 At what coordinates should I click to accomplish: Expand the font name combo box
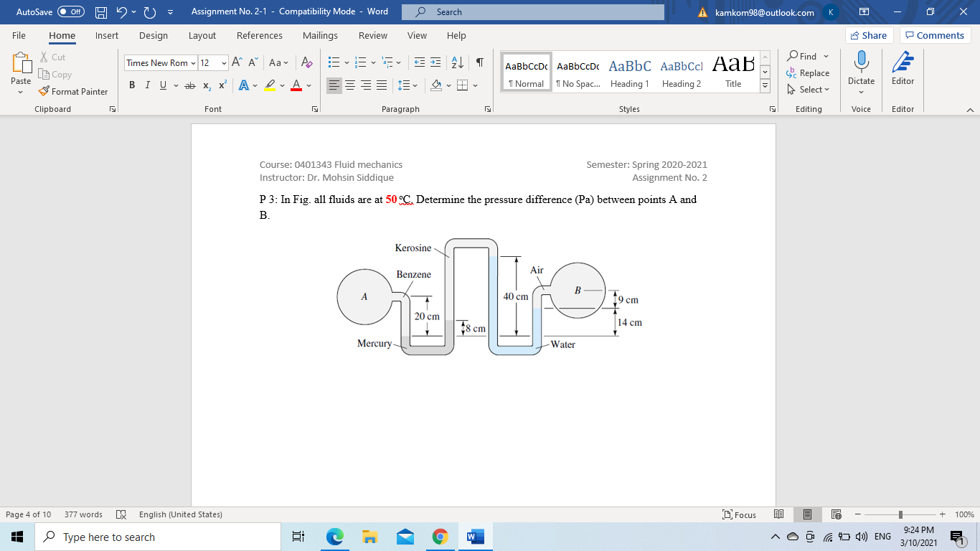(x=192, y=63)
